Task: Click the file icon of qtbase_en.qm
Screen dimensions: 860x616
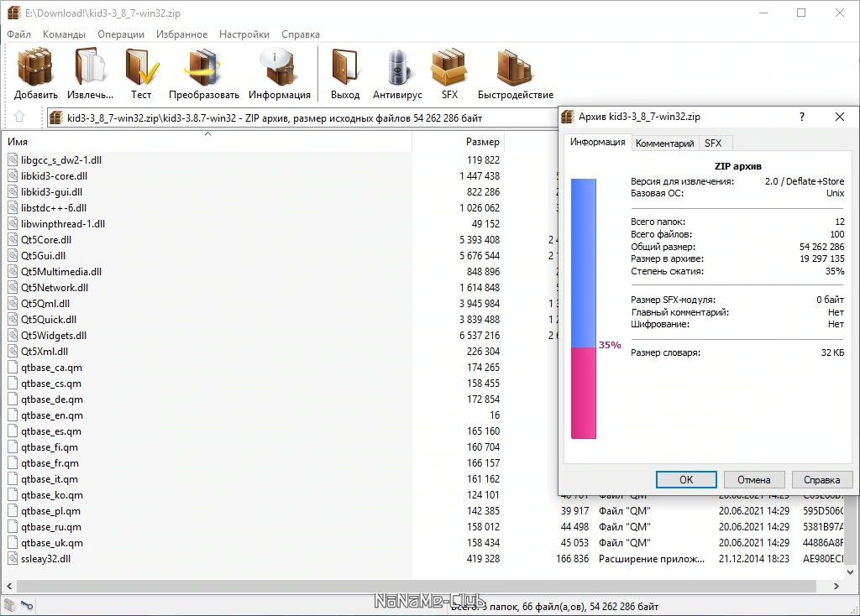Action: pos(13,415)
